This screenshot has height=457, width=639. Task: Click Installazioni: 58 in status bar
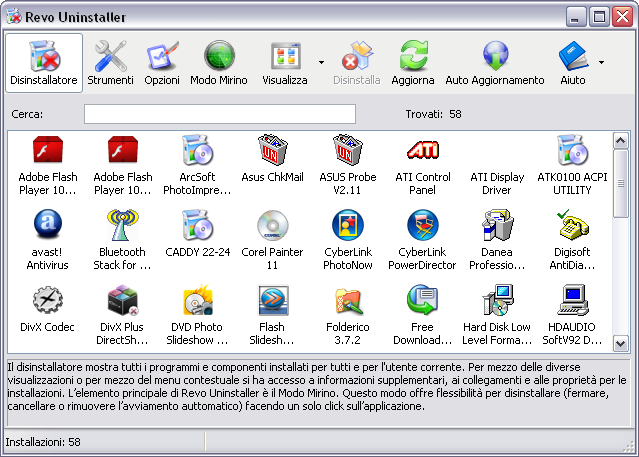pos(43,442)
